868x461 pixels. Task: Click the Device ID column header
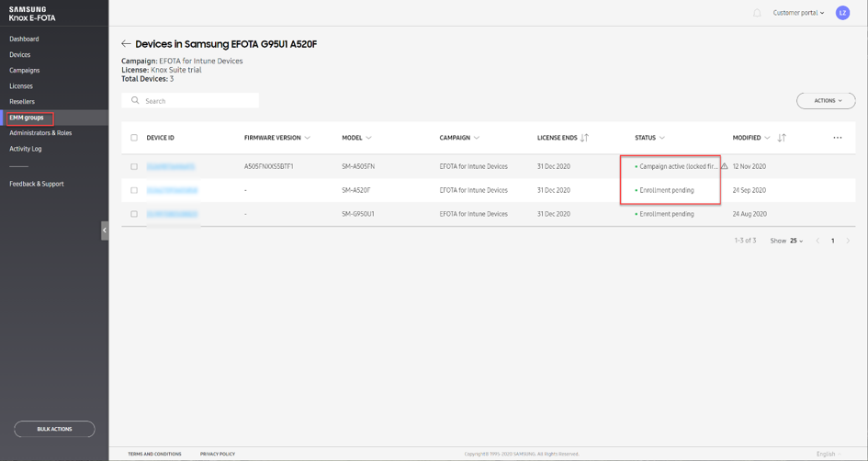161,138
